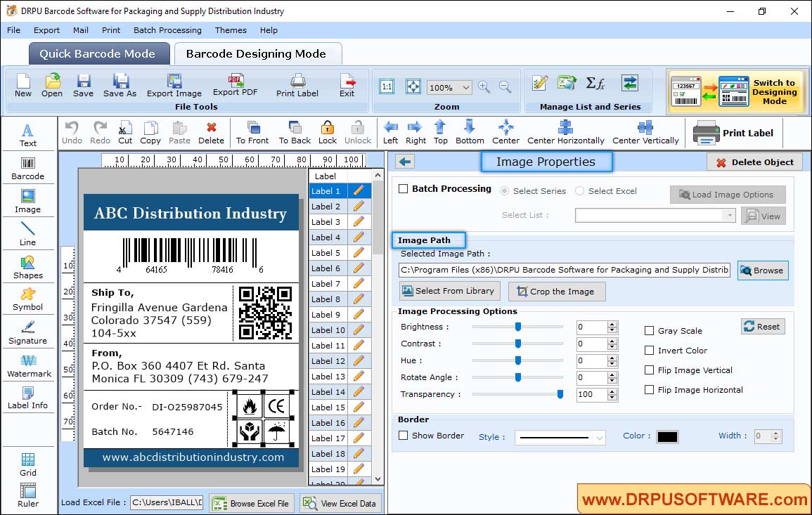Increase the Hue spinner value
The image size is (812, 515).
point(612,358)
